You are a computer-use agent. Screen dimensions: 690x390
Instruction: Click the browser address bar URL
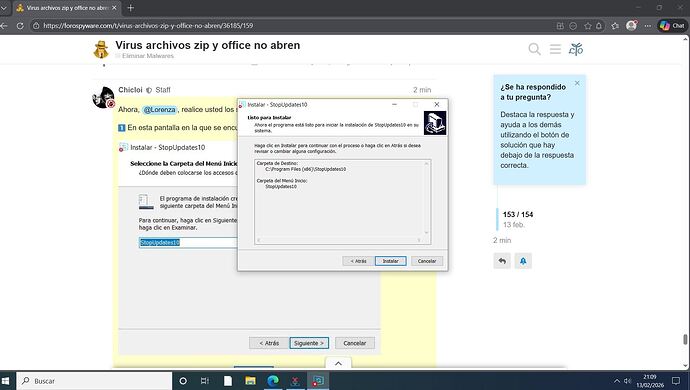click(148, 26)
